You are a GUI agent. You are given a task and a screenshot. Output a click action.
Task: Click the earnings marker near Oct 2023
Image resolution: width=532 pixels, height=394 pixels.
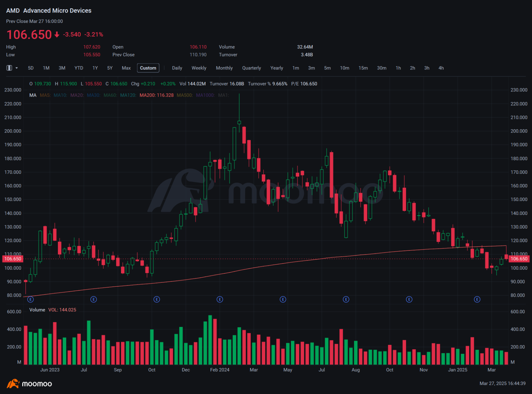click(157, 300)
